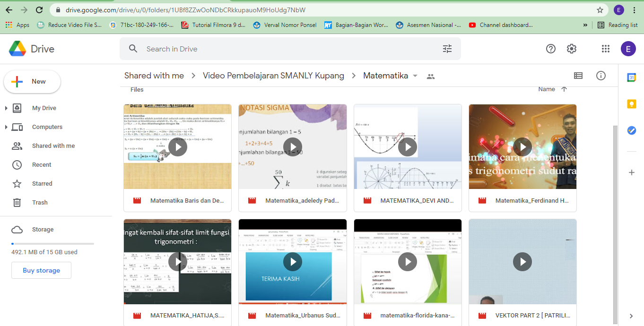Bookmark this page with star icon
Image resolution: width=644 pixels, height=326 pixels.
coord(600,10)
